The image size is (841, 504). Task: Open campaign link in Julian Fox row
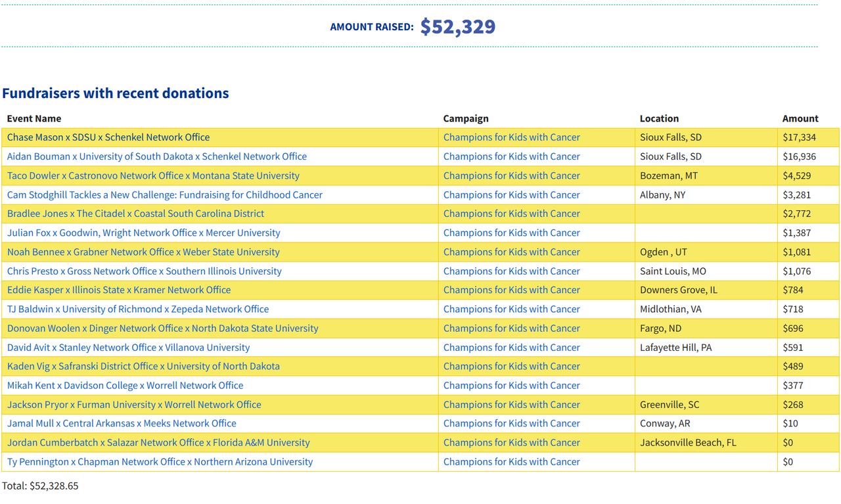512,233
